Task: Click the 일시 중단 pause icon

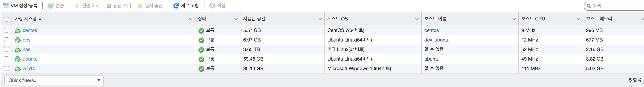Action: click(140, 6)
